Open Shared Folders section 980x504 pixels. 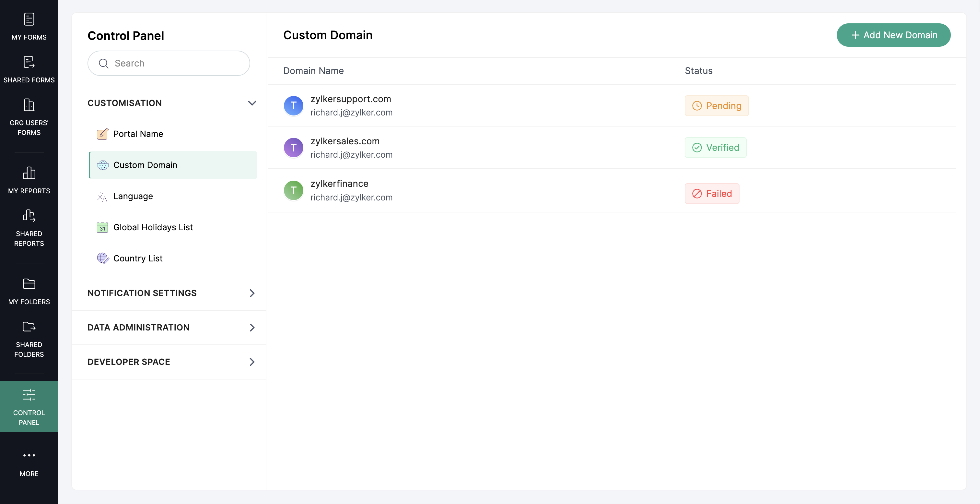tap(29, 339)
